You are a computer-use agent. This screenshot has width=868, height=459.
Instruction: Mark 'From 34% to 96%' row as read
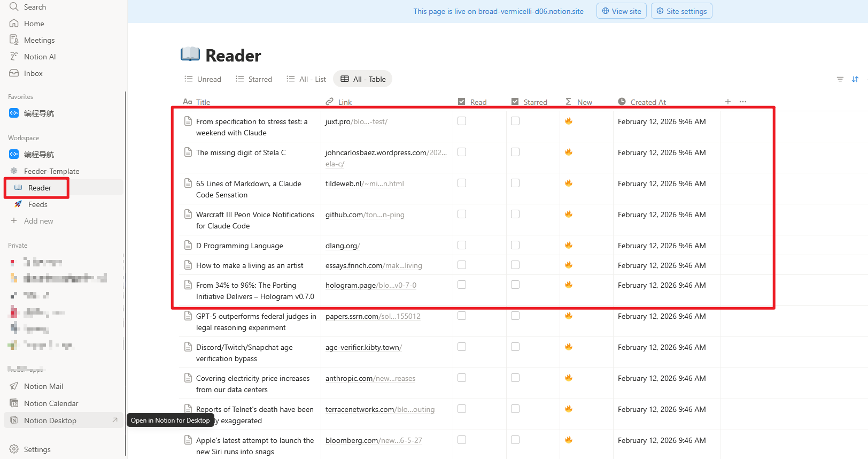462,285
